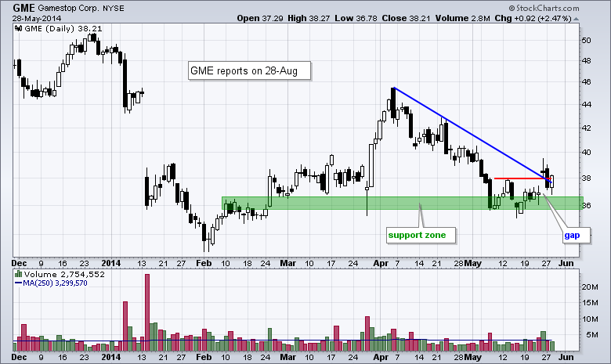Click the Jun label on upper date axis
The height and width of the screenshot is (364, 611).
click(566, 264)
